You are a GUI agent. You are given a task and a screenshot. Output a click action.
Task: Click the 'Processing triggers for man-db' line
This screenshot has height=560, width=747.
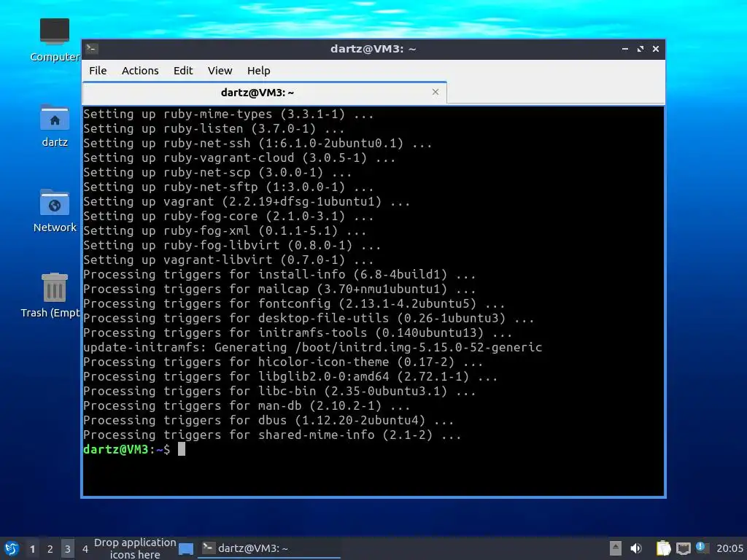coord(247,405)
